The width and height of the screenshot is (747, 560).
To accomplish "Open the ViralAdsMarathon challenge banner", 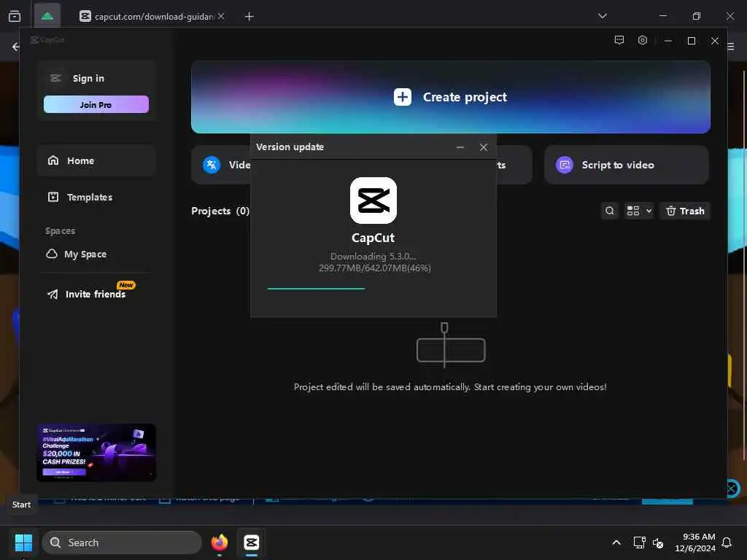I will tap(96, 452).
